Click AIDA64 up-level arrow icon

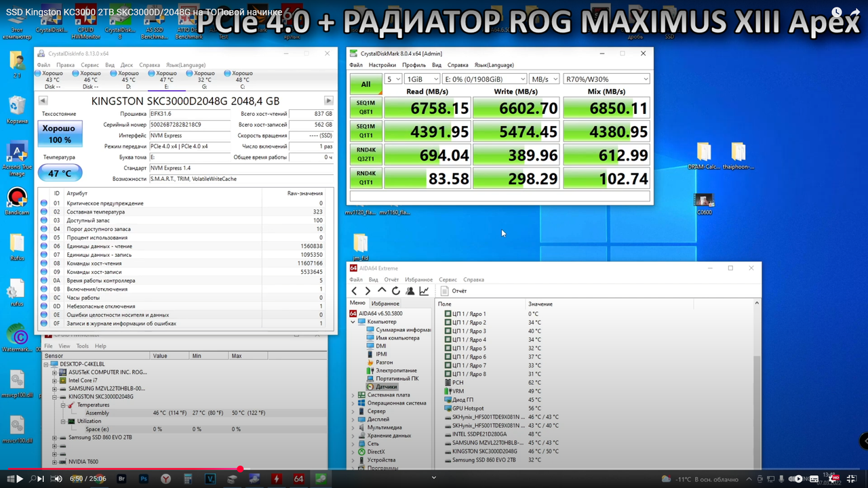pos(382,291)
